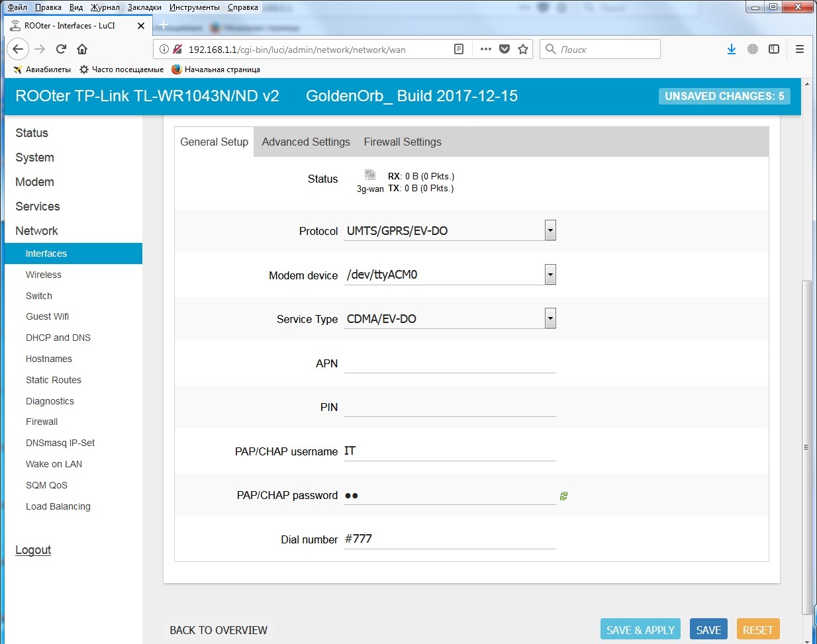Click into the APN field

(450, 363)
